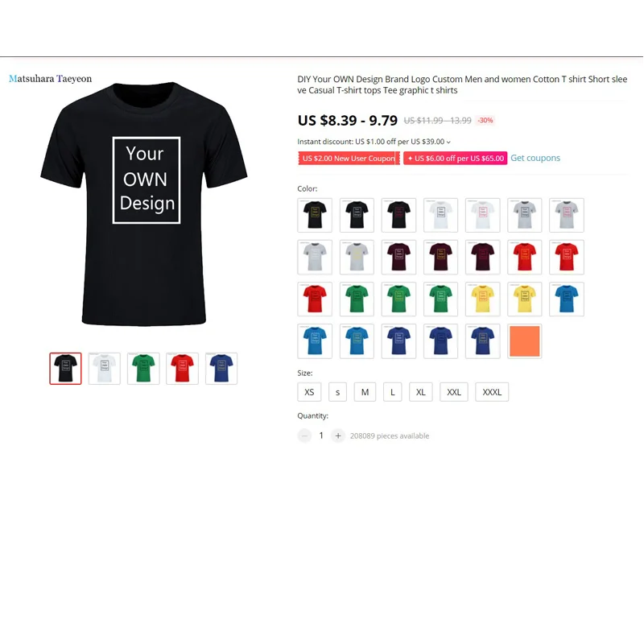Choose size XXL

(454, 392)
